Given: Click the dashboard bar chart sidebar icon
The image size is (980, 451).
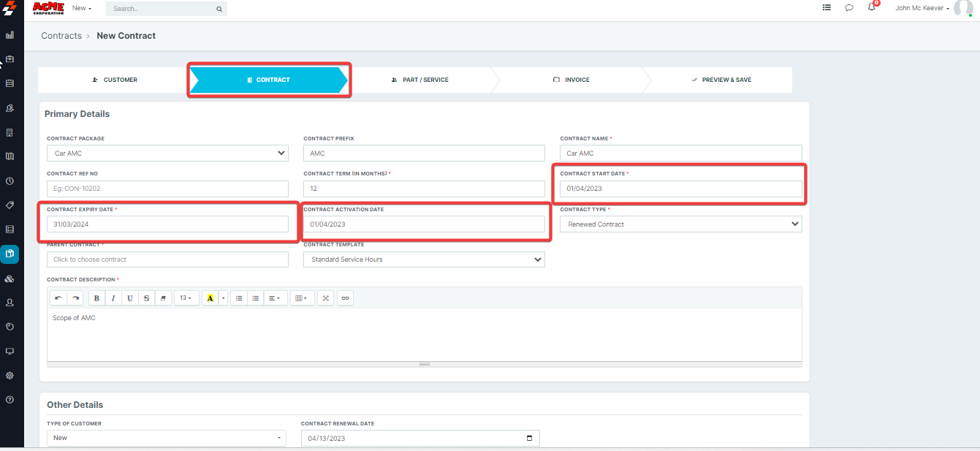Looking at the screenshot, I should click(10, 34).
